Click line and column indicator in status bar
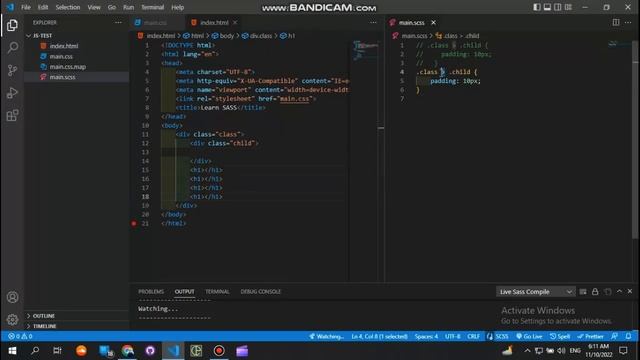640x360 pixels. coord(379,336)
